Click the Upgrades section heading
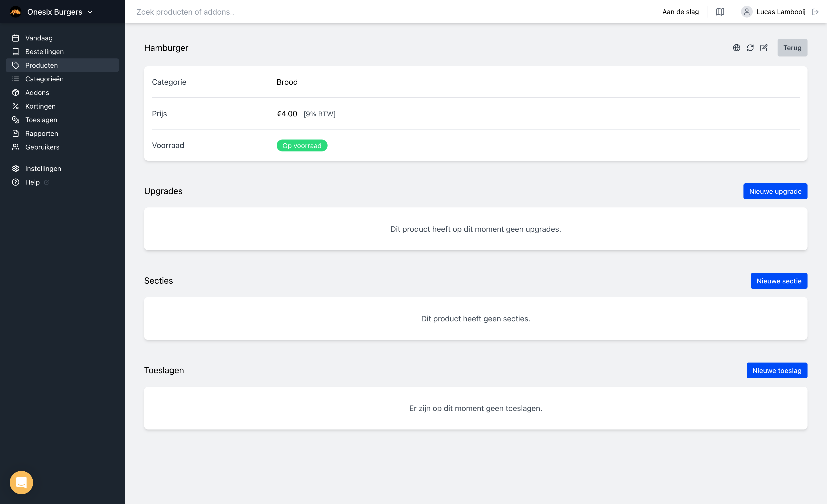This screenshot has height=504, width=827. [x=163, y=191]
